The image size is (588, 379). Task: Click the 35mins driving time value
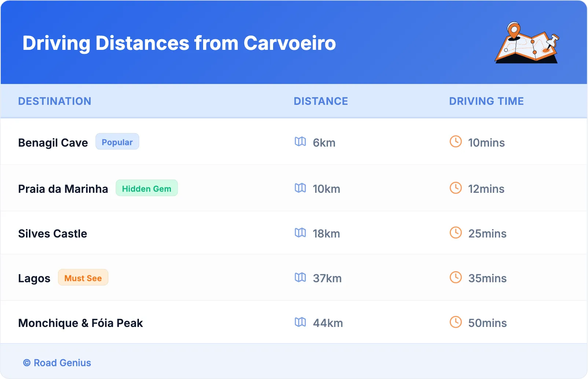tap(488, 279)
